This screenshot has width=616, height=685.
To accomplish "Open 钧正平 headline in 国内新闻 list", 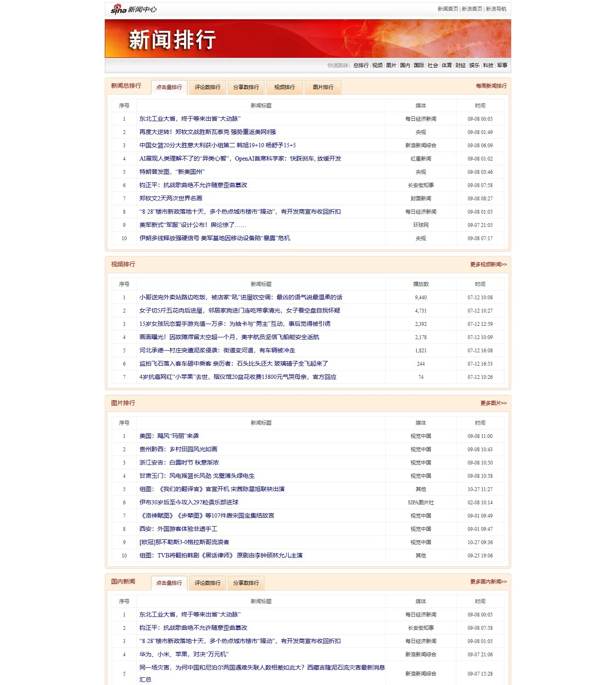I will 193,628.
